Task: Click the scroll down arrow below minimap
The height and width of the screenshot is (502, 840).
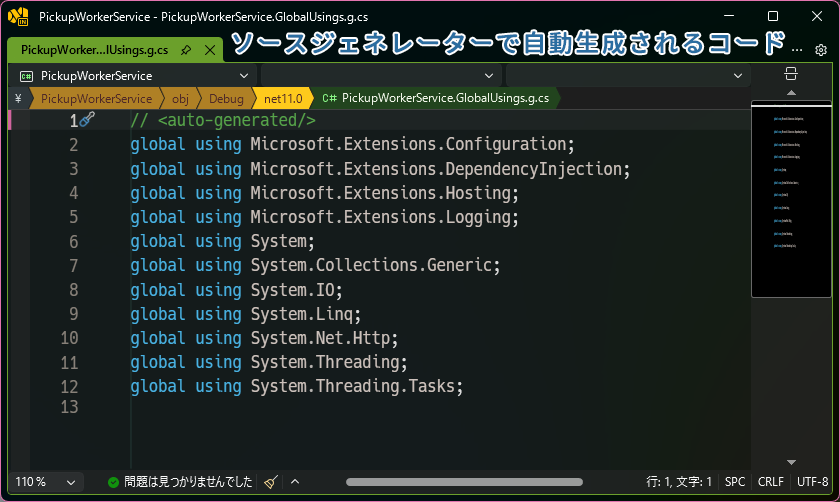Action: [x=791, y=462]
